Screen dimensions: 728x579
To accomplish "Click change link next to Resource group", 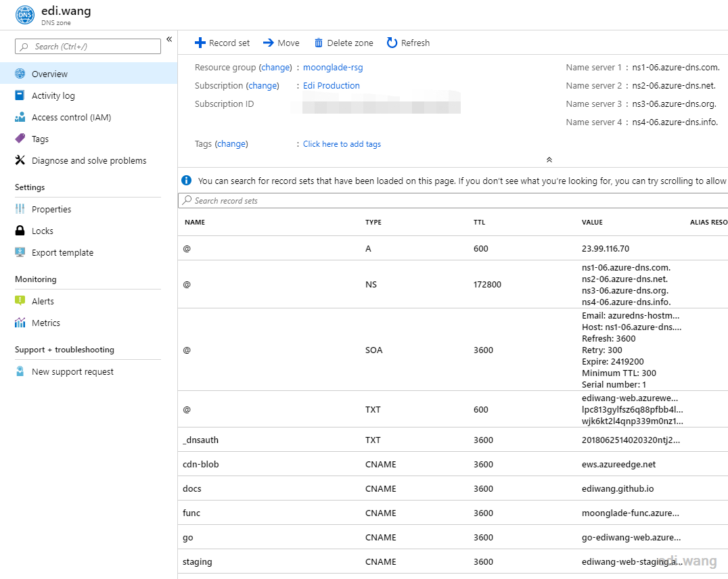I will 275,68.
